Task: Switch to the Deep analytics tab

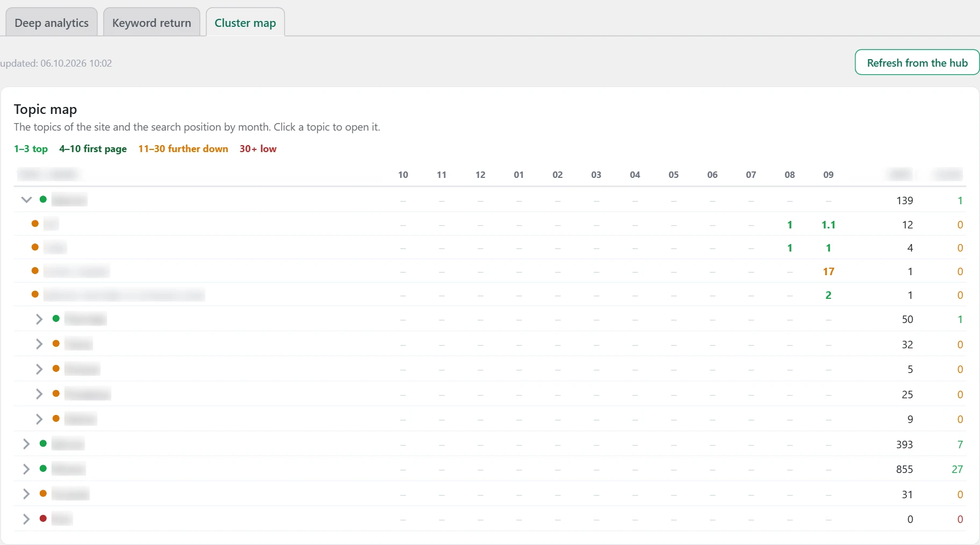Action: click(52, 23)
